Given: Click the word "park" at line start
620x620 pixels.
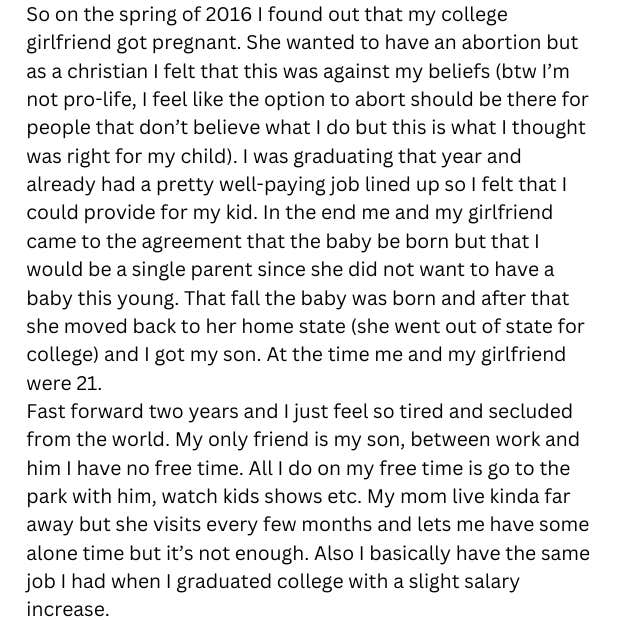Looking at the screenshot, I should 51,497.
